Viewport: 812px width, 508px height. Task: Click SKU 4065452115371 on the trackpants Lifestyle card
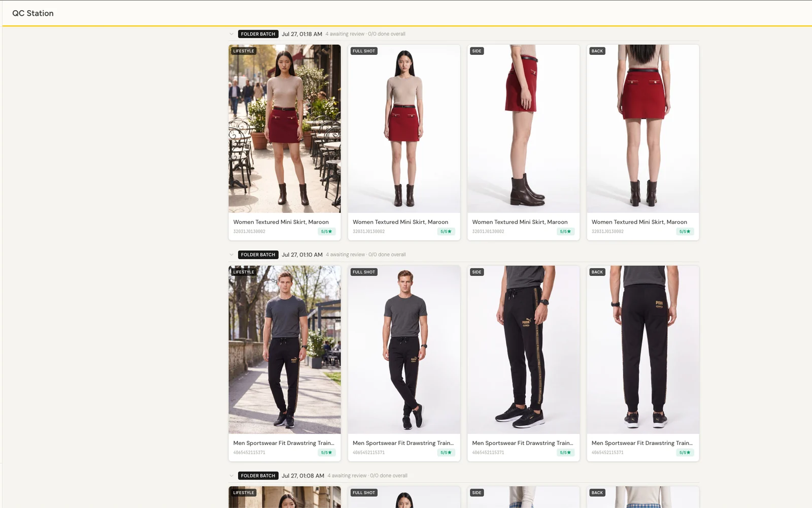click(x=249, y=453)
